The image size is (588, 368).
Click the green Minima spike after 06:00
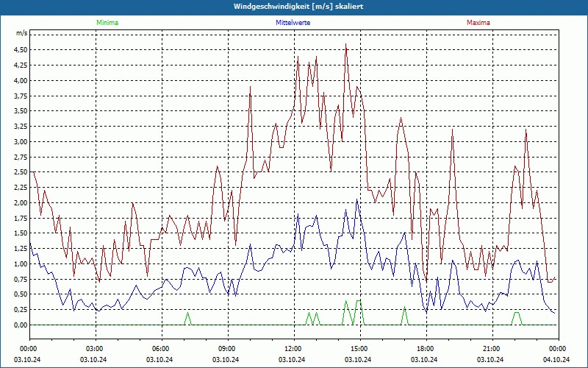tap(188, 319)
